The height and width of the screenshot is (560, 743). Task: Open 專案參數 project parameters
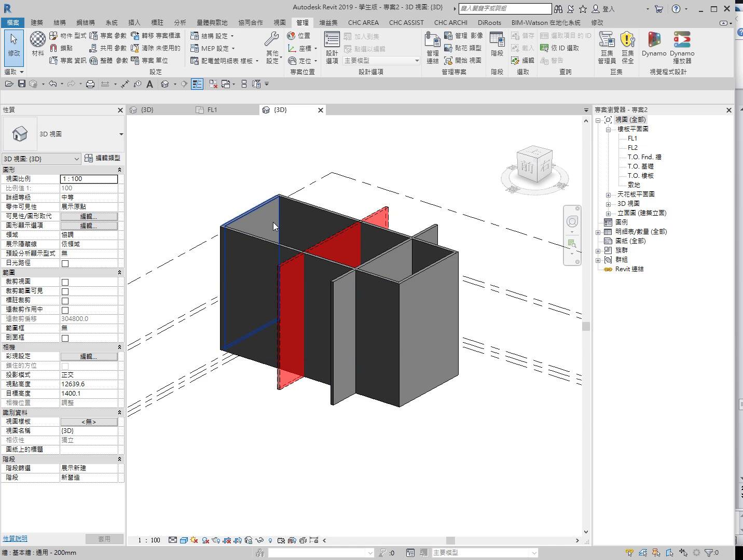(108, 36)
